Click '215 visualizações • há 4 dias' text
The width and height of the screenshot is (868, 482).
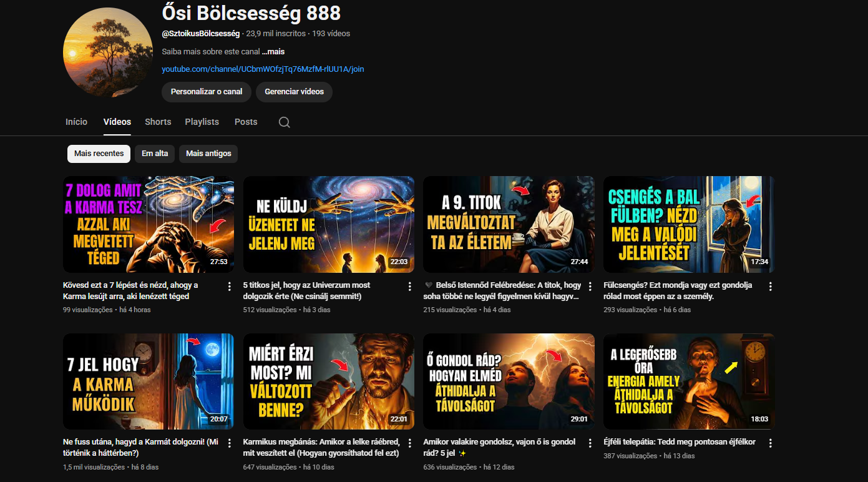467,310
